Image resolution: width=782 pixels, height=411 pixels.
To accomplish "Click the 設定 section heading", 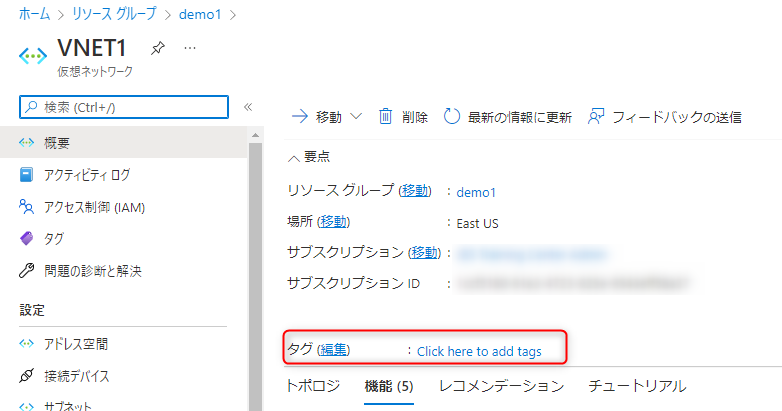I will click(x=32, y=310).
